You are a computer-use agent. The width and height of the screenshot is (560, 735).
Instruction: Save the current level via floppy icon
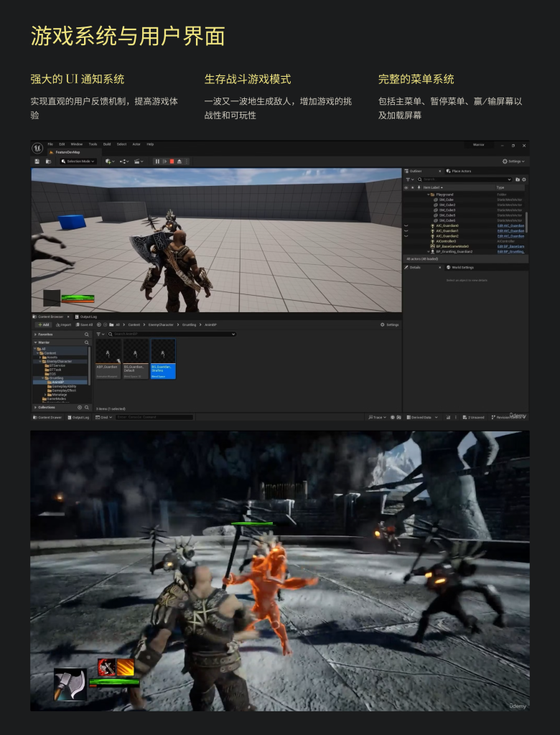[37, 161]
